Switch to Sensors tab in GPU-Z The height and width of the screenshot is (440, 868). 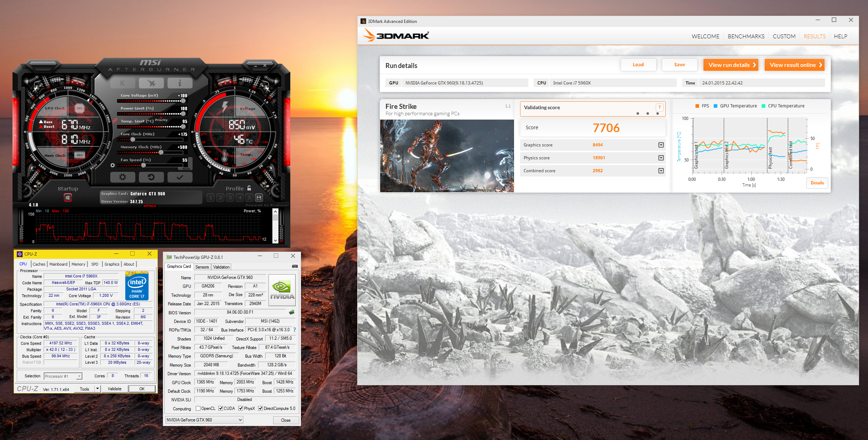(202, 267)
